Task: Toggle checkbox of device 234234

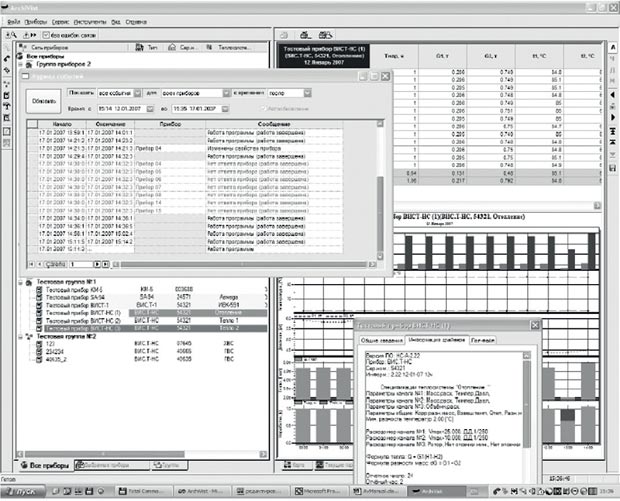Action: pyautogui.click(x=39, y=352)
